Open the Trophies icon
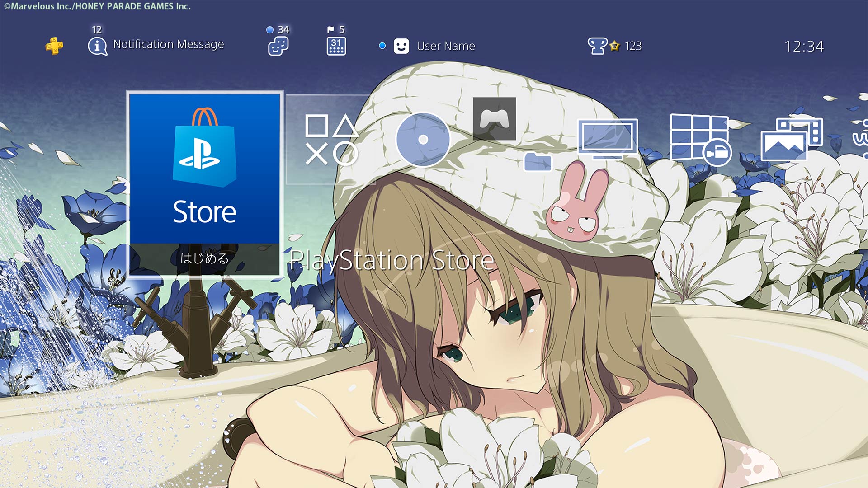This screenshot has width=868, height=488. 597,46
